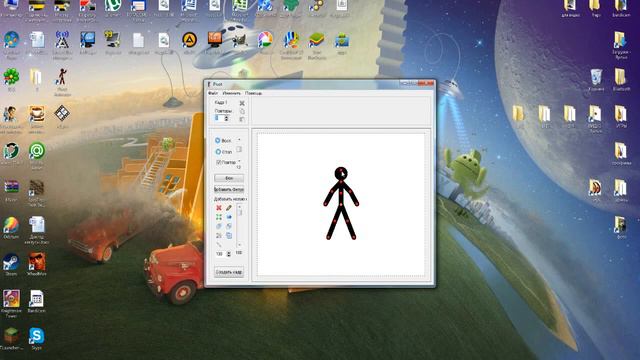Viewport: 640px width, 360px height.
Task: Open the Файл menu in Pivot
Action: [213, 93]
